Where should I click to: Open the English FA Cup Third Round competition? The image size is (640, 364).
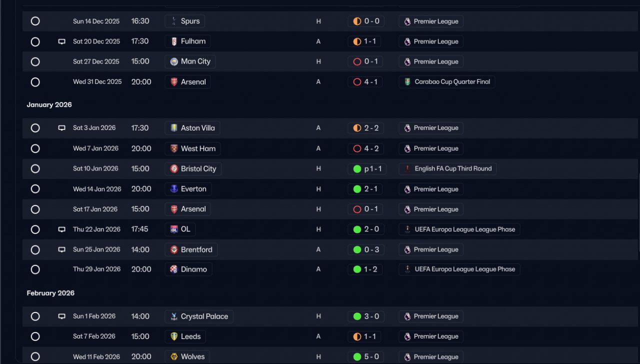point(447,169)
